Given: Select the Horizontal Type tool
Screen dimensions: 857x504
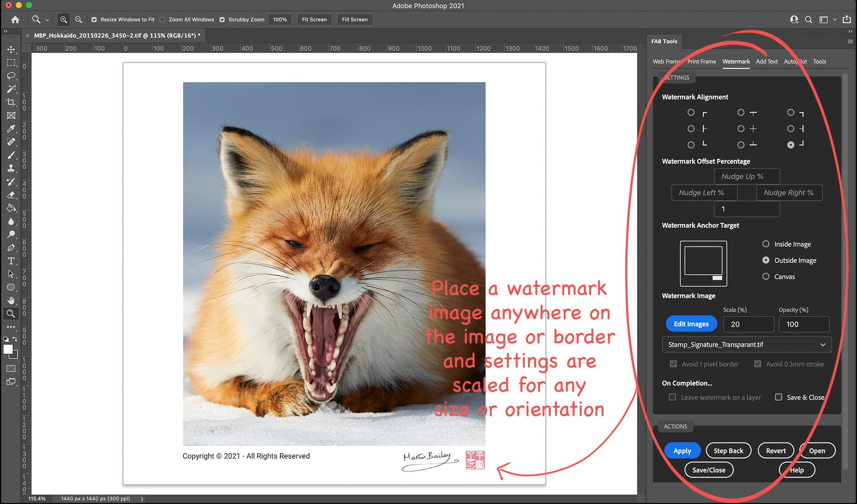Looking at the screenshot, I should point(11,261).
